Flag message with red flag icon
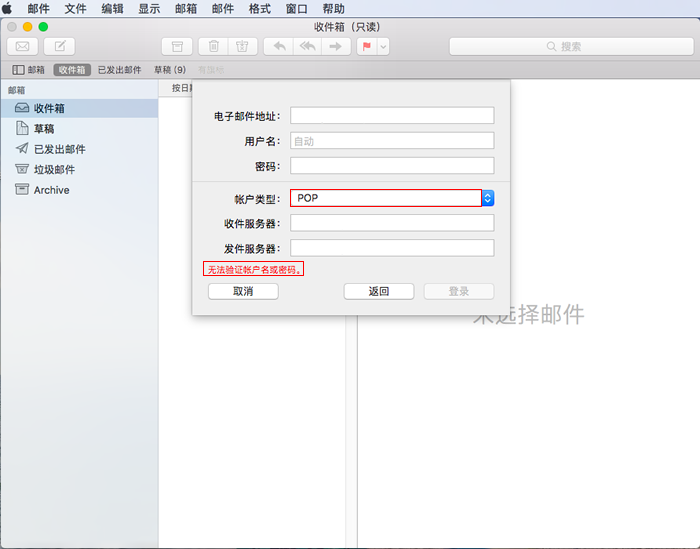 [367, 46]
